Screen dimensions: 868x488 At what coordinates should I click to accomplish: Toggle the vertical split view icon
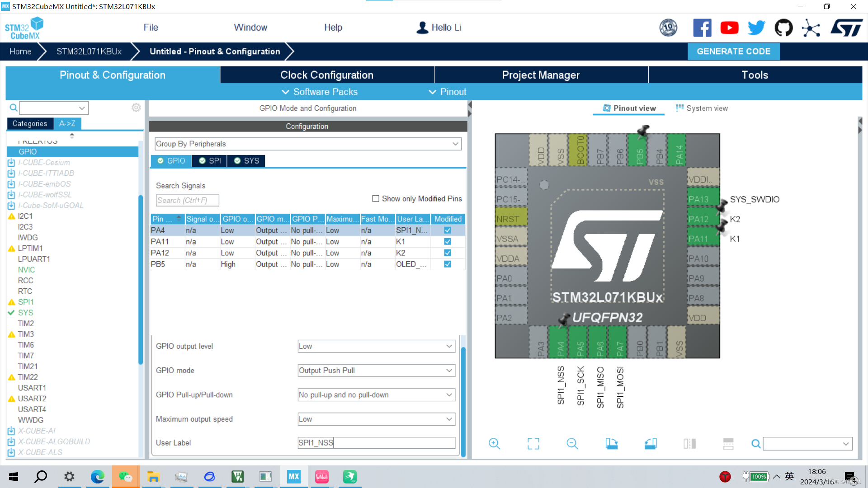(x=728, y=444)
